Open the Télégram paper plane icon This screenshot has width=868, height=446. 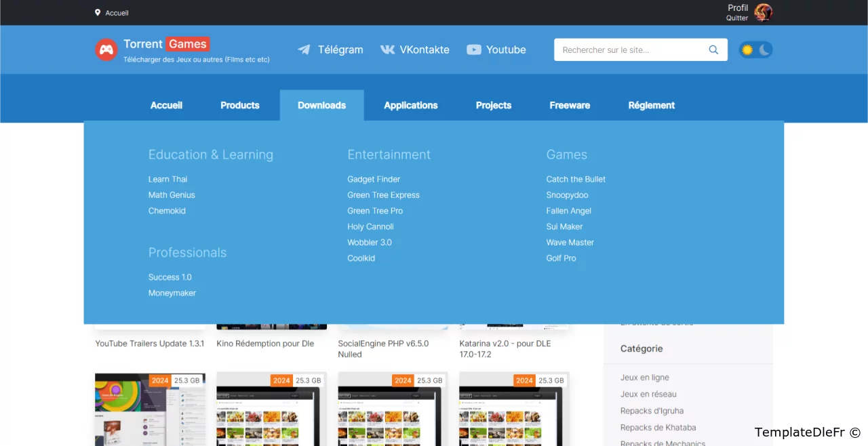[304, 49]
